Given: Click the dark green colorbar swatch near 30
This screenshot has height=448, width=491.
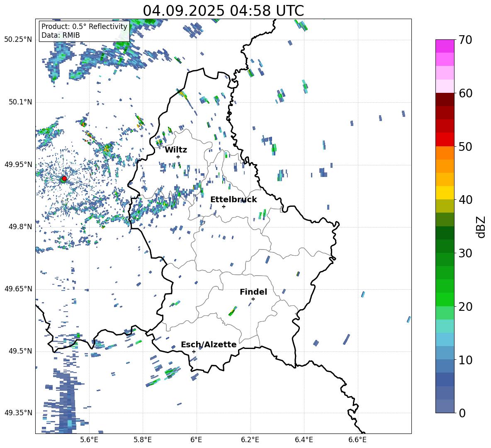Looking at the screenshot, I should click(x=445, y=246).
